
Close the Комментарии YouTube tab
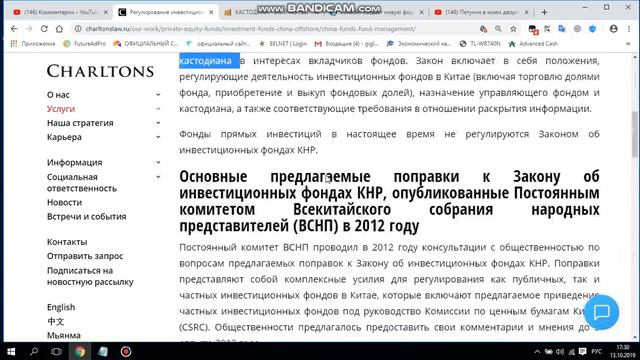(x=106, y=12)
